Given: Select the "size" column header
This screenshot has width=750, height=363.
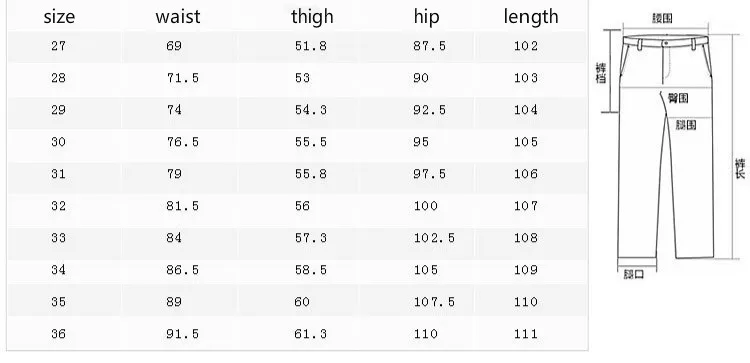Looking at the screenshot, I should pyautogui.click(x=59, y=17).
